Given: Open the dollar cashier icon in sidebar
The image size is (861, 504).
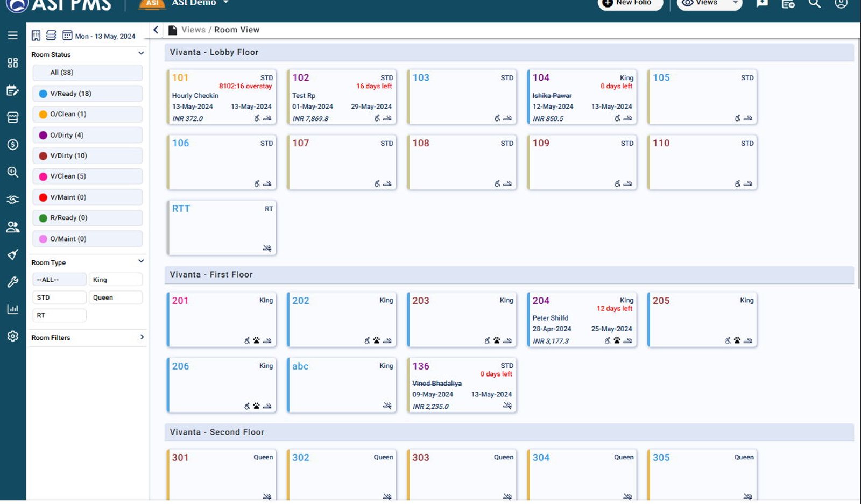Looking at the screenshot, I should click(13, 145).
